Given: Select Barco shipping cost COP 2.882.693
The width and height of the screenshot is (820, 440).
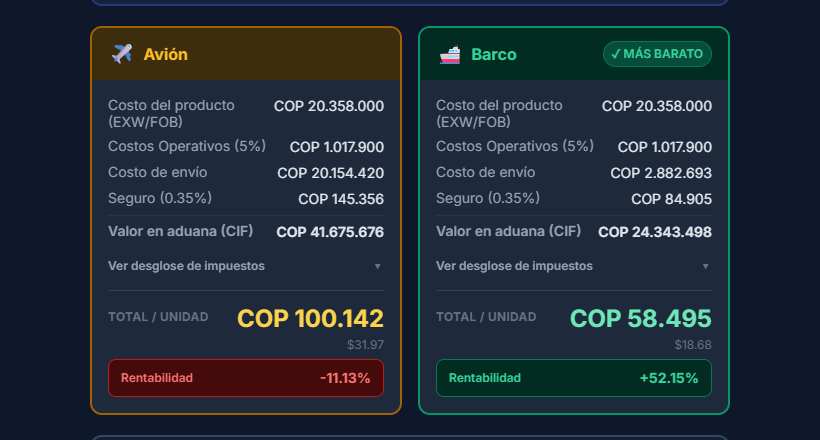Looking at the screenshot, I should tap(661, 173).
